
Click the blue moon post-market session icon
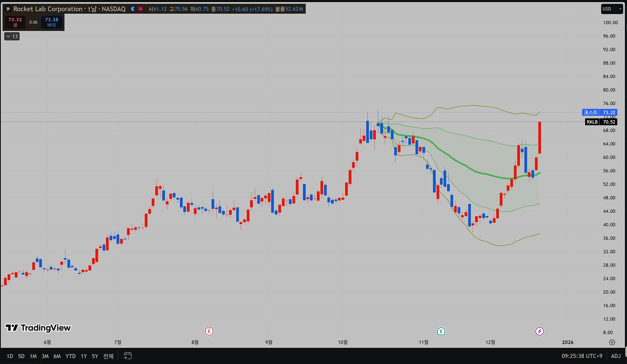coord(133,9)
